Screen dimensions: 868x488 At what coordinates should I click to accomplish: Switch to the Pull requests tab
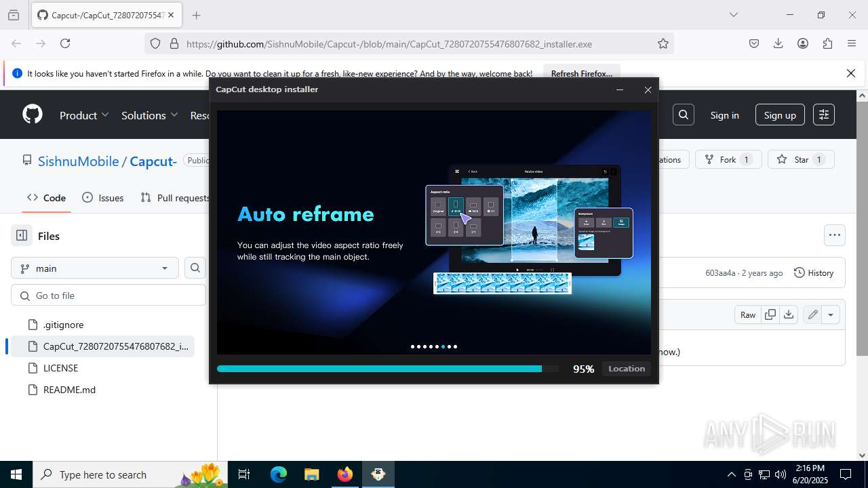[x=175, y=197]
